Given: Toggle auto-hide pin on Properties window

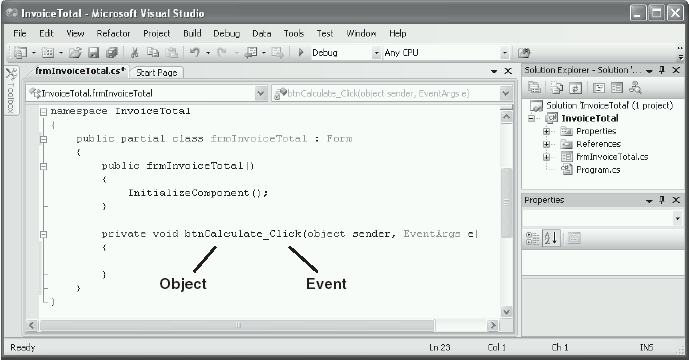Looking at the screenshot, I should [x=662, y=200].
